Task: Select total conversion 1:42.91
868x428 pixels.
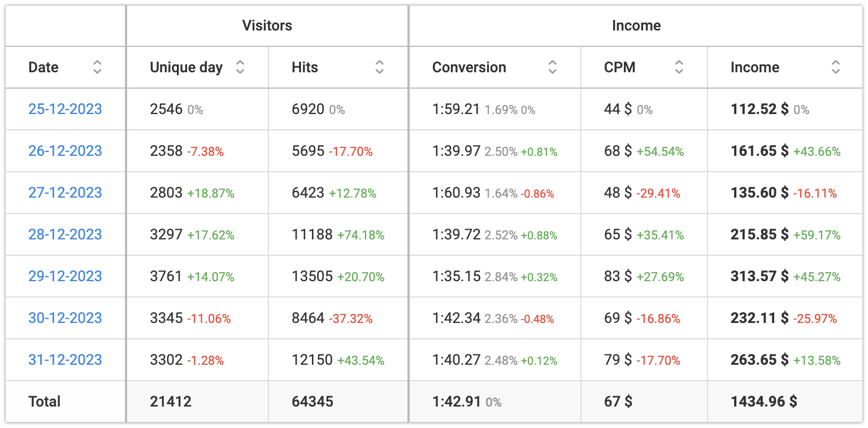Action: point(457,401)
